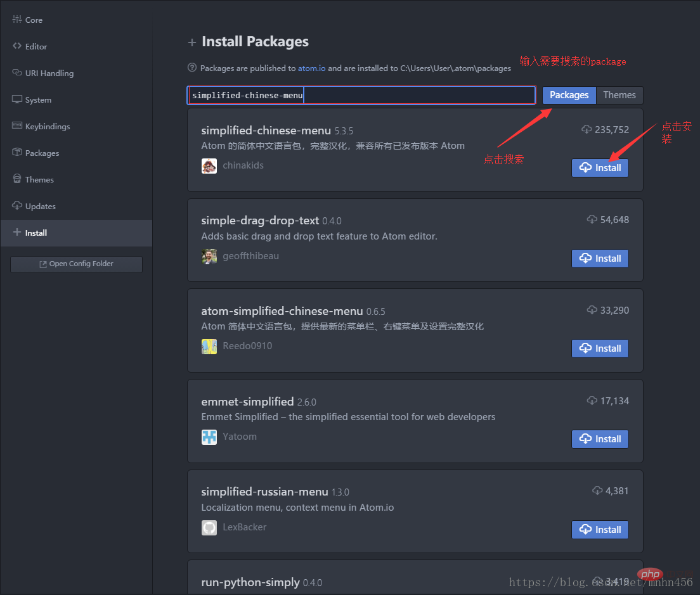Go to URI Handling settings
The height and width of the screenshot is (595, 700).
click(x=76, y=73)
